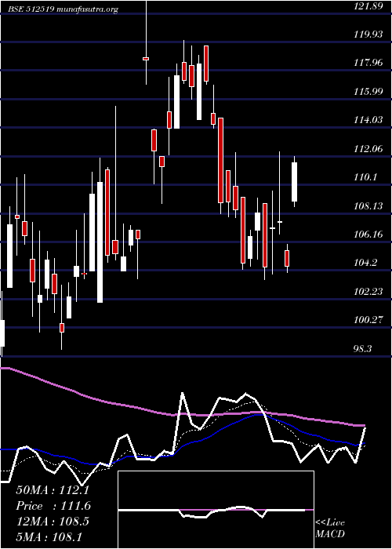Click the 117.96 price axis label
392x549 pixels.
click(x=368, y=64)
